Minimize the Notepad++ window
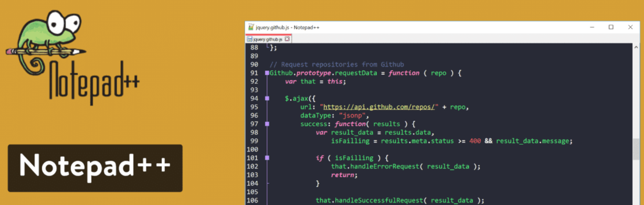644x205 pixels. pyautogui.click(x=592, y=27)
